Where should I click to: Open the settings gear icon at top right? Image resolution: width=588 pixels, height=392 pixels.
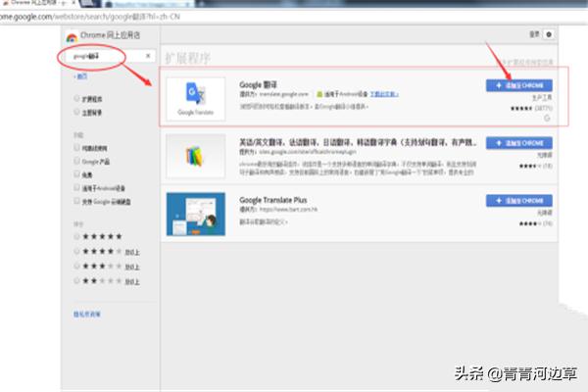(549, 34)
